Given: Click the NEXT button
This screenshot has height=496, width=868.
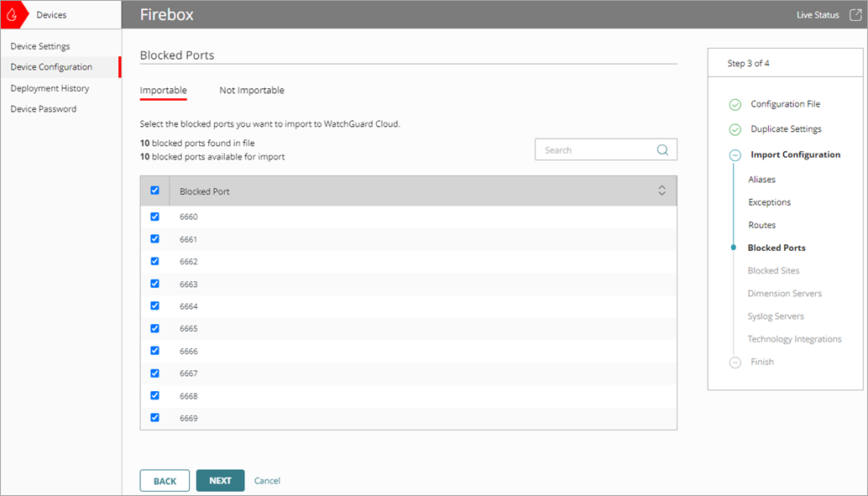Looking at the screenshot, I should pos(220,480).
